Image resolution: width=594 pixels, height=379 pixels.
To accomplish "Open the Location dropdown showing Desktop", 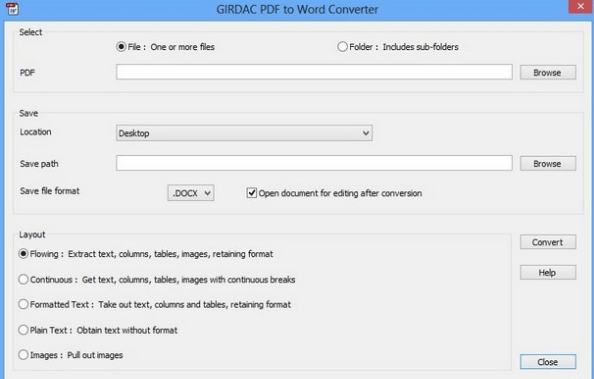I will coord(244,133).
